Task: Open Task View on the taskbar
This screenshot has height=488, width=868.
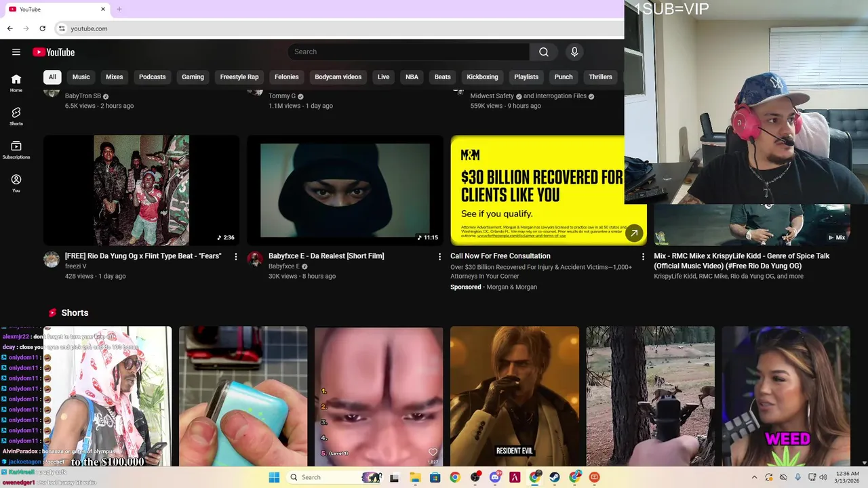Action: pyautogui.click(x=394, y=477)
